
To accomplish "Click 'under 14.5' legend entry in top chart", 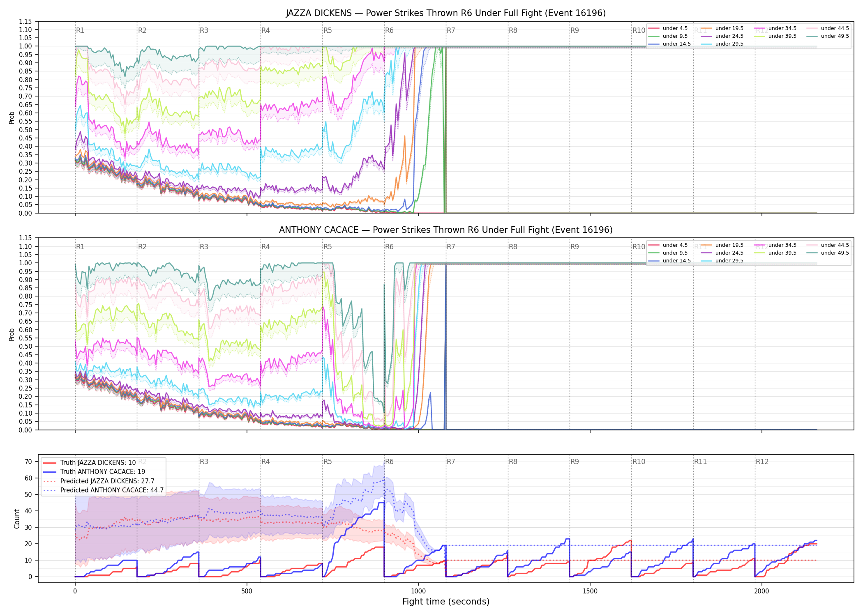I will pos(669,44).
